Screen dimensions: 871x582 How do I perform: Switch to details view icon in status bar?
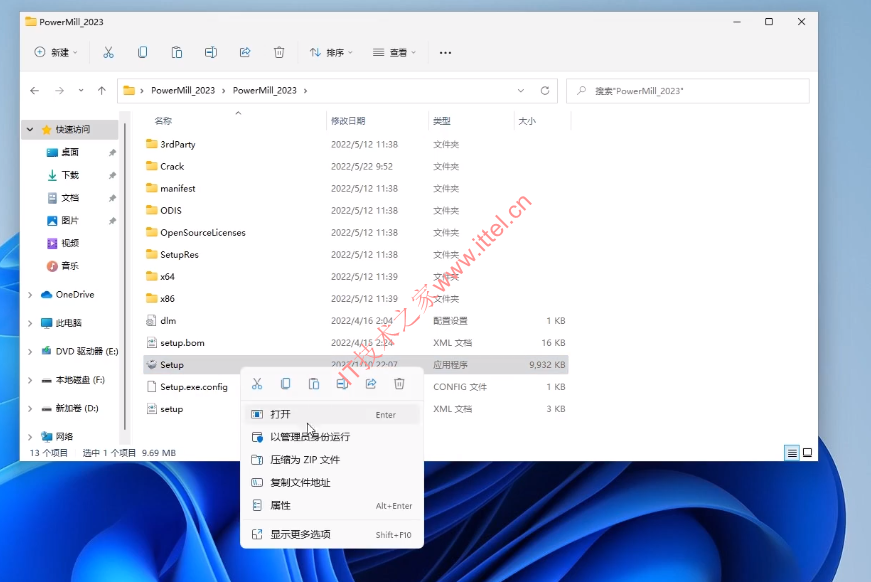pyautogui.click(x=792, y=453)
